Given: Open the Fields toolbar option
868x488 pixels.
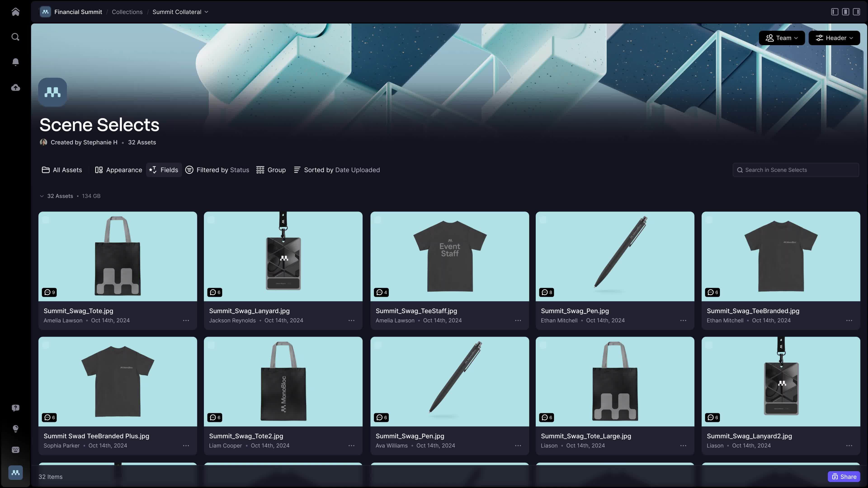Looking at the screenshot, I should pyautogui.click(x=164, y=170).
